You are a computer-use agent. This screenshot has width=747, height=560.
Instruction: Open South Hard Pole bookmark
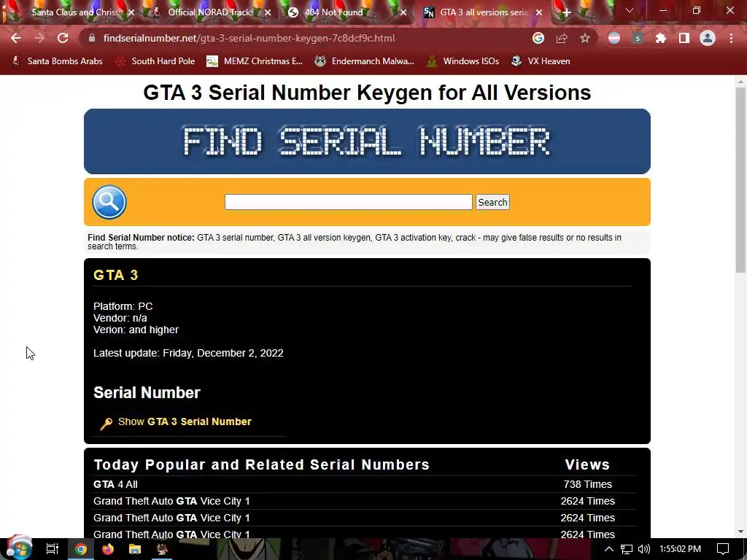click(156, 61)
